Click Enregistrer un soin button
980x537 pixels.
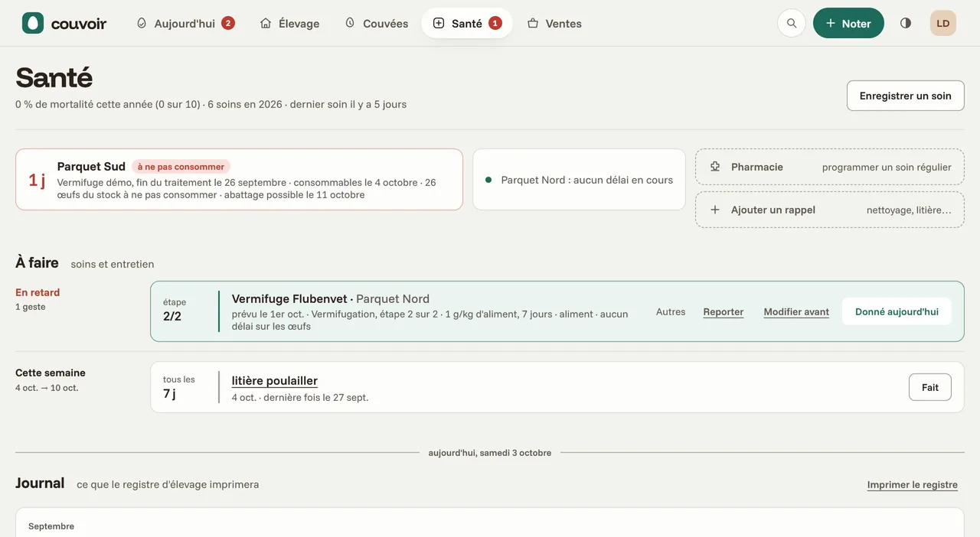(x=905, y=96)
